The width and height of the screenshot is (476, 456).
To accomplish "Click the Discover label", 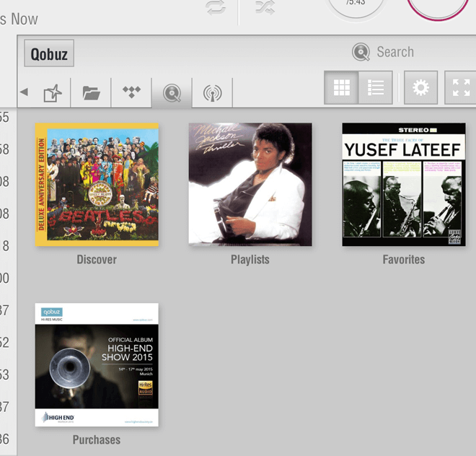I will pos(97,260).
